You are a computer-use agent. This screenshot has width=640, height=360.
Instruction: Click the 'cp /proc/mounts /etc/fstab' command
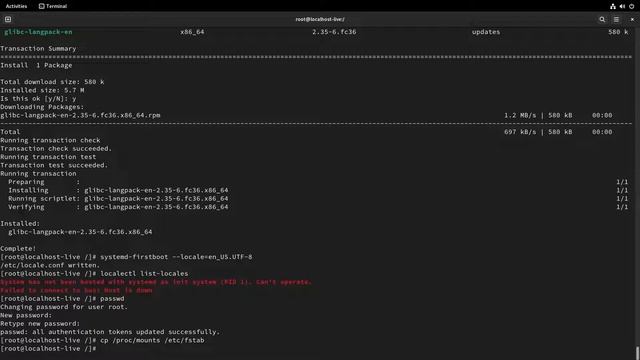coord(152,340)
